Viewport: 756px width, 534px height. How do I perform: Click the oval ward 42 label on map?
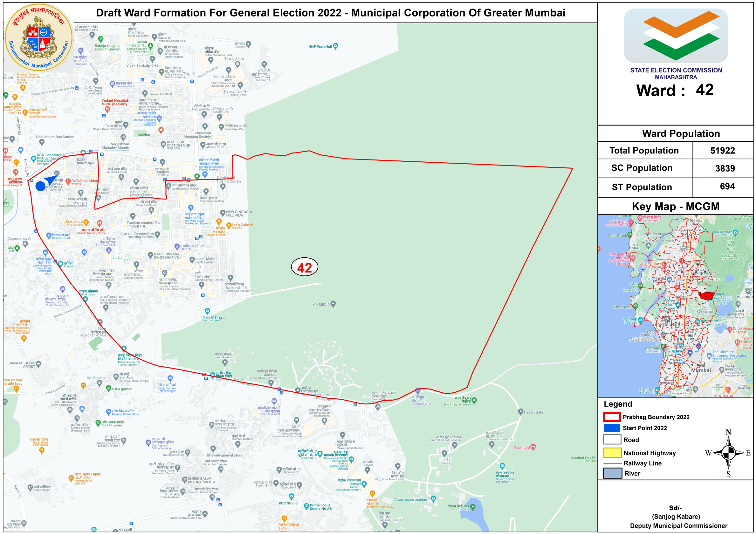(x=305, y=267)
